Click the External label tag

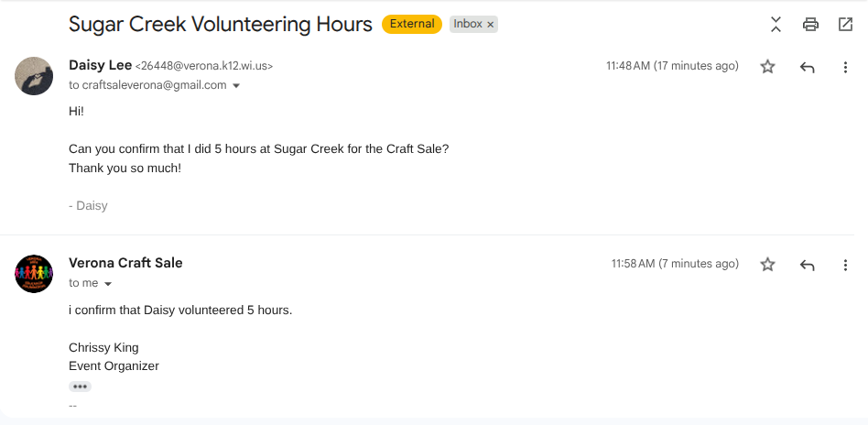(x=412, y=25)
